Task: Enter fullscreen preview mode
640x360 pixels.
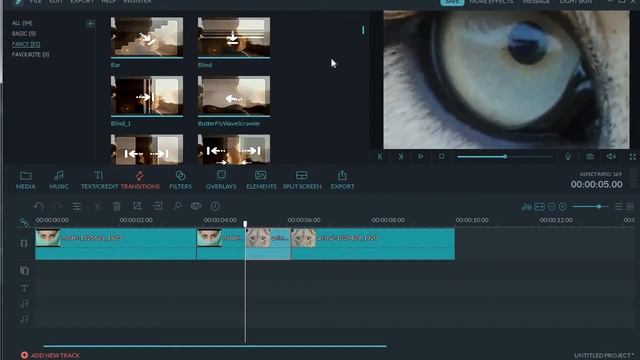Action: [632, 157]
